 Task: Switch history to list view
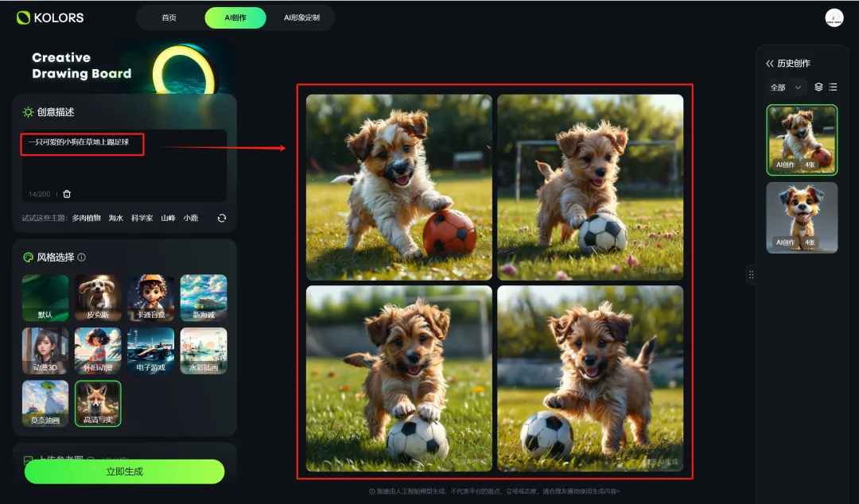834,87
